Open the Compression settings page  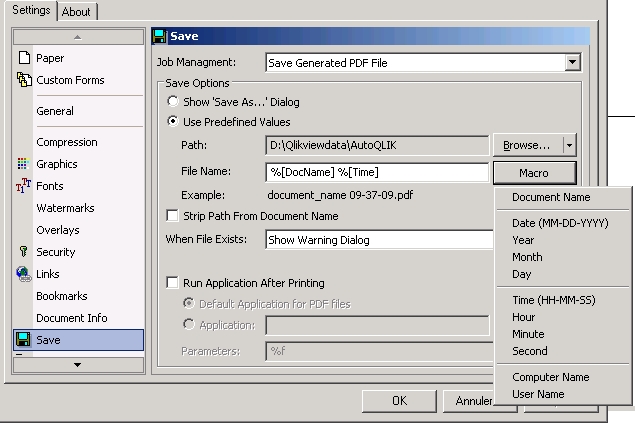(x=67, y=142)
